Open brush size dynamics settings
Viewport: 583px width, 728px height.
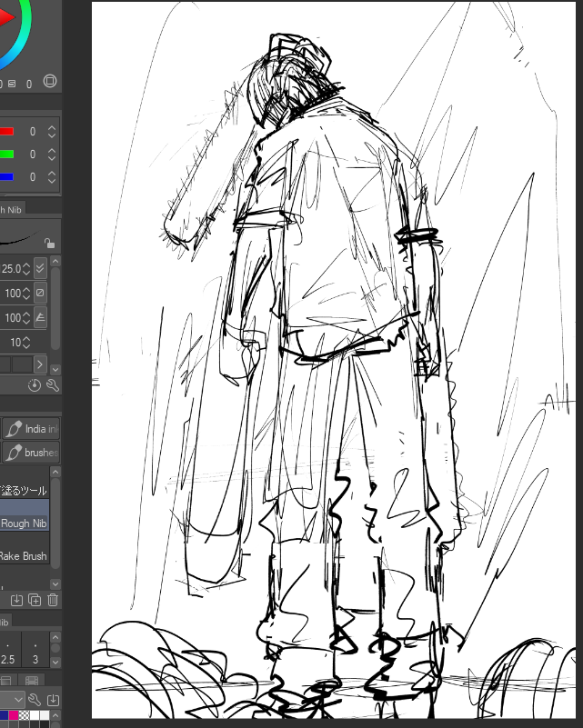tap(40, 268)
